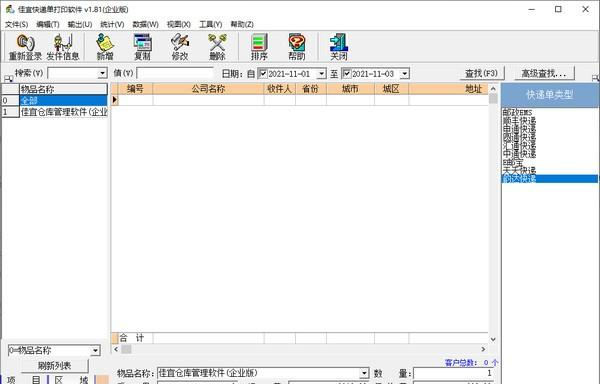Screen dimensions: 600x384
Task: Click the 复制 (copy) toolbar icon
Action: [142, 47]
